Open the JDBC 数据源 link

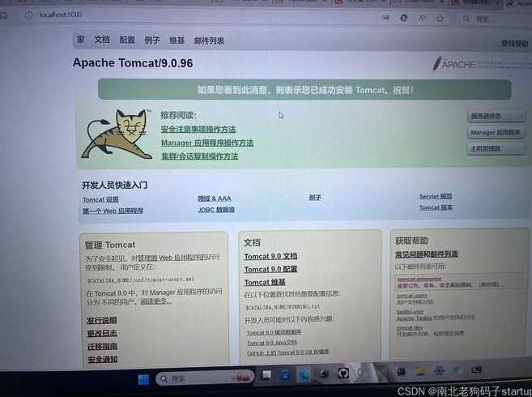[216, 210]
